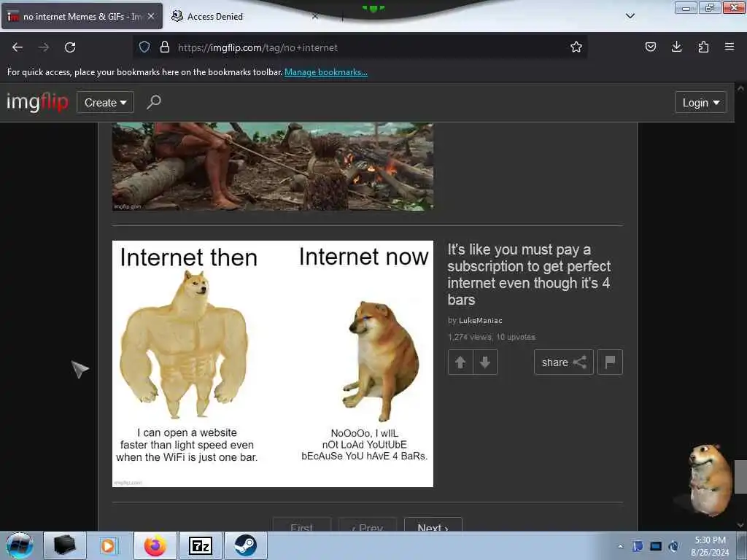Open the meme title about subscription
Image resolution: width=747 pixels, height=560 pixels.
529,274
